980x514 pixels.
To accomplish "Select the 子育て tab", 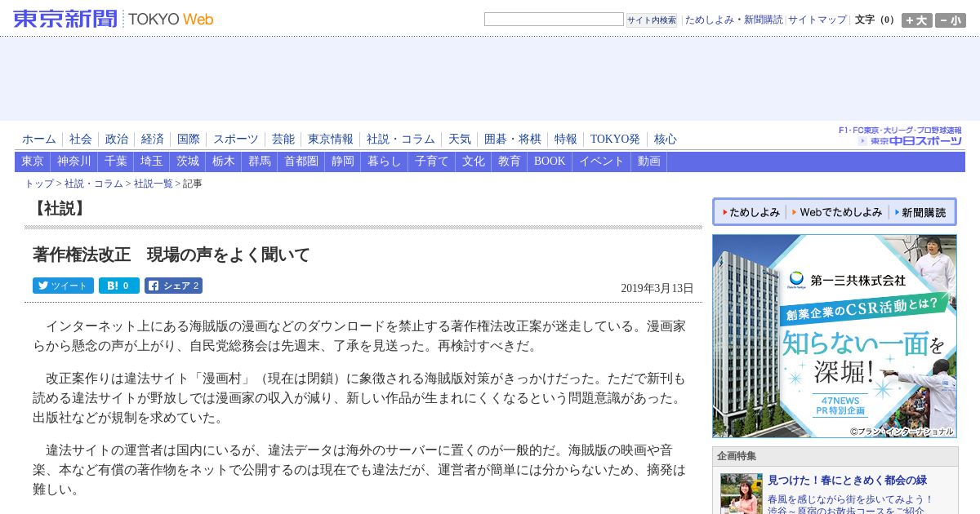I will pyautogui.click(x=432, y=162).
